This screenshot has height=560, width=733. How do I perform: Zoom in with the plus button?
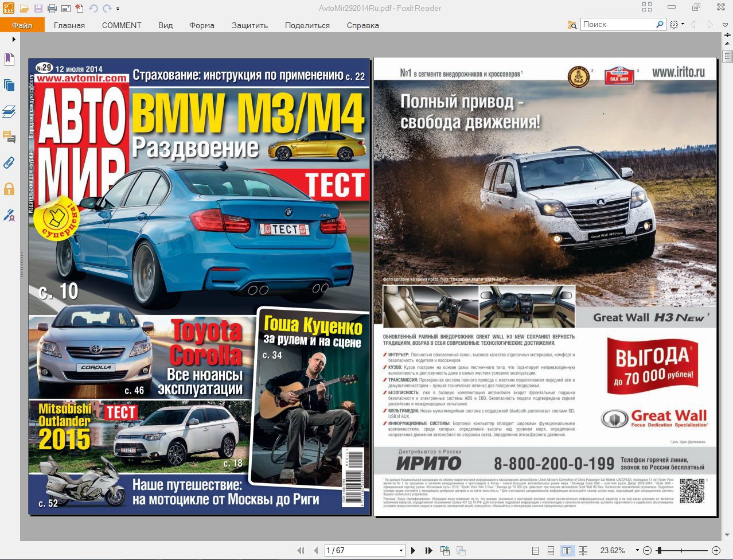[x=716, y=551]
